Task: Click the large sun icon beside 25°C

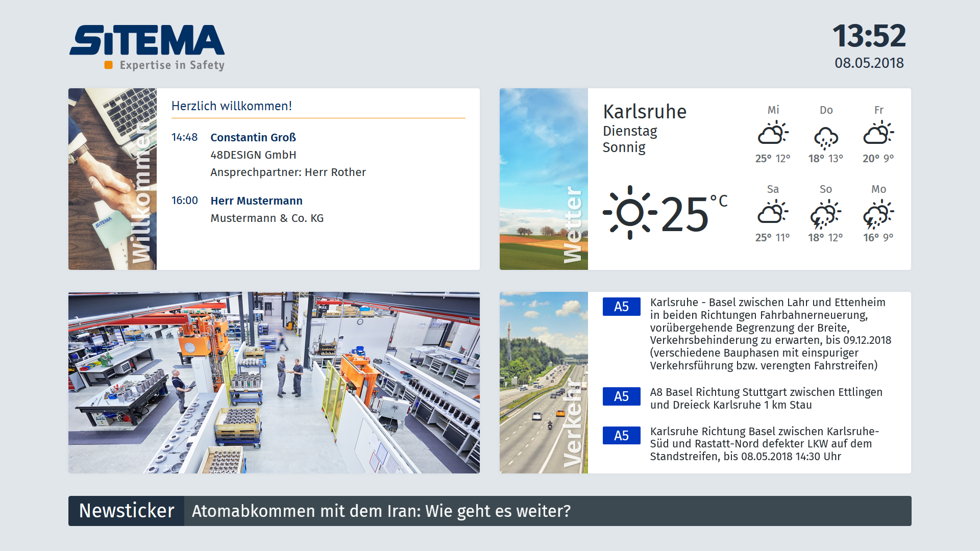Action: click(630, 213)
